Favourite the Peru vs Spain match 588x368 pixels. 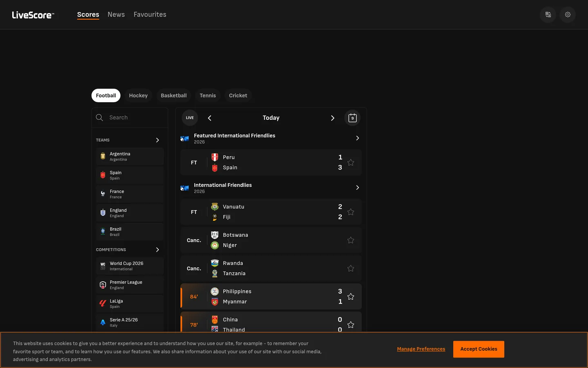(351, 163)
